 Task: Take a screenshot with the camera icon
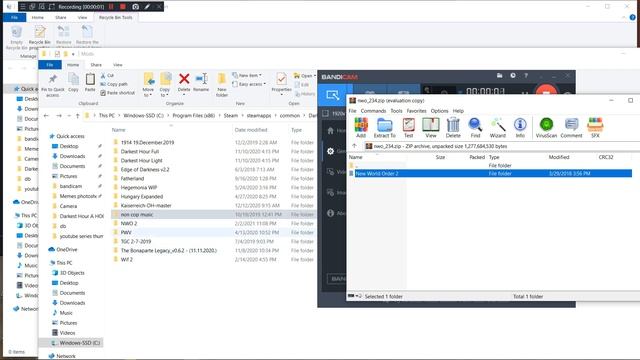[136, 7]
